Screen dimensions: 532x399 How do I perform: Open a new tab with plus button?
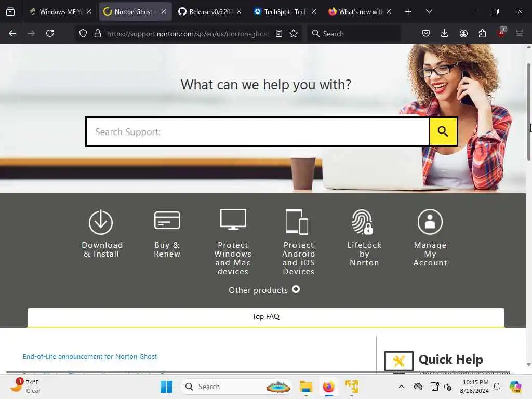tap(408, 12)
